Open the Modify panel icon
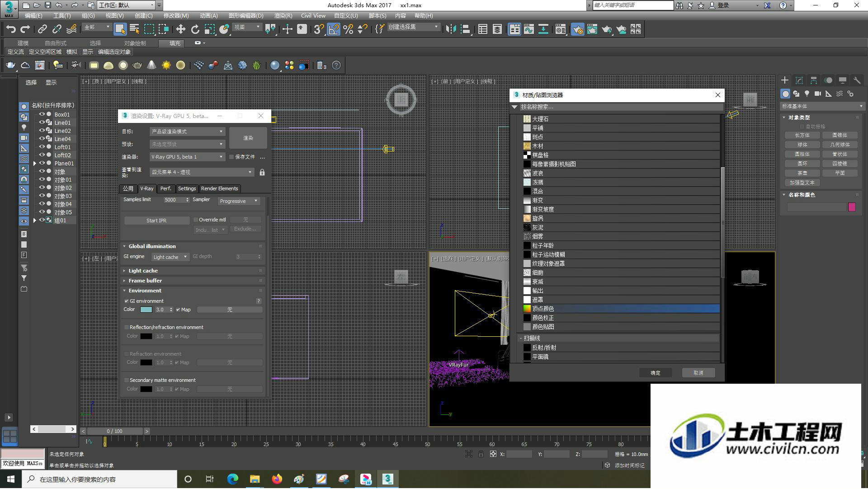The height and width of the screenshot is (489, 868). tap(799, 80)
